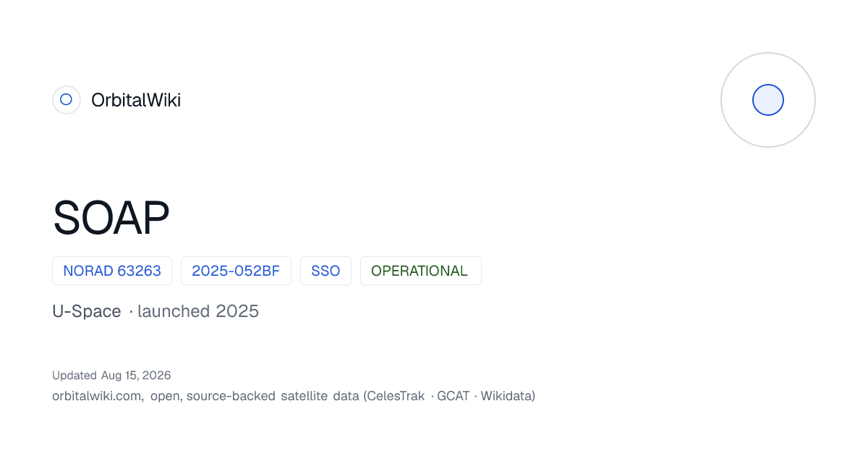Click the large orbit diagram graphic
This screenshot has width=868, height=456.
(768, 100)
